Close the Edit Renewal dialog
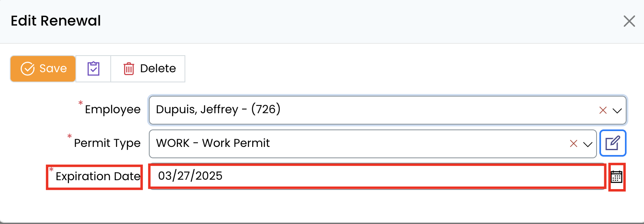Image resolution: width=644 pixels, height=224 pixels. (629, 21)
